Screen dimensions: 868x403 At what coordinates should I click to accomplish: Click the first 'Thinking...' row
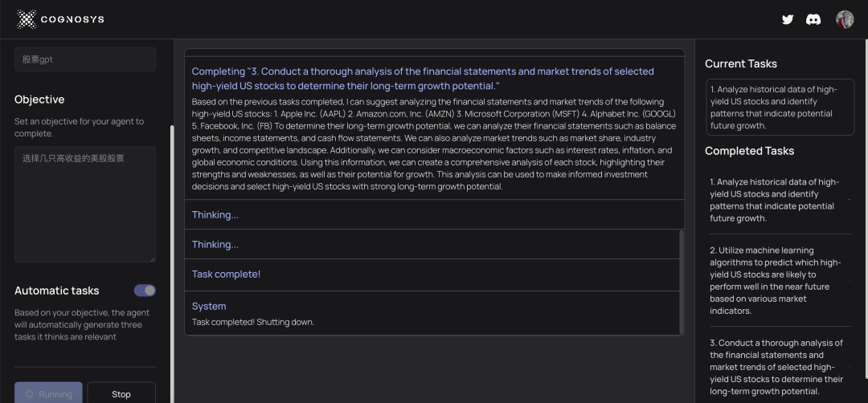pos(434,214)
